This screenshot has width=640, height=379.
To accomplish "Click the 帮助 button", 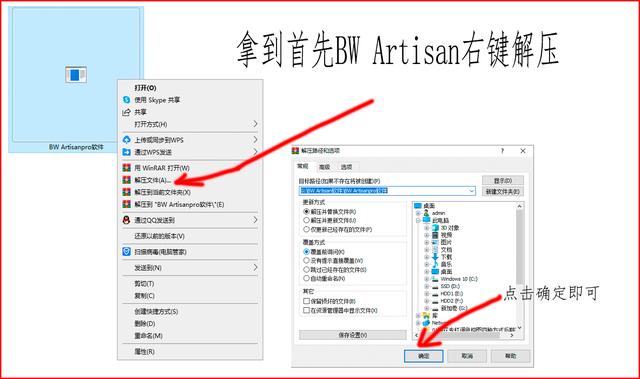I will 510,356.
